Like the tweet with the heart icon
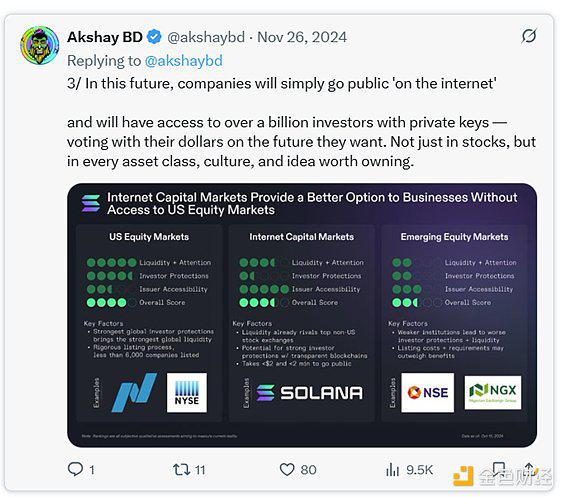 click(x=287, y=469)
